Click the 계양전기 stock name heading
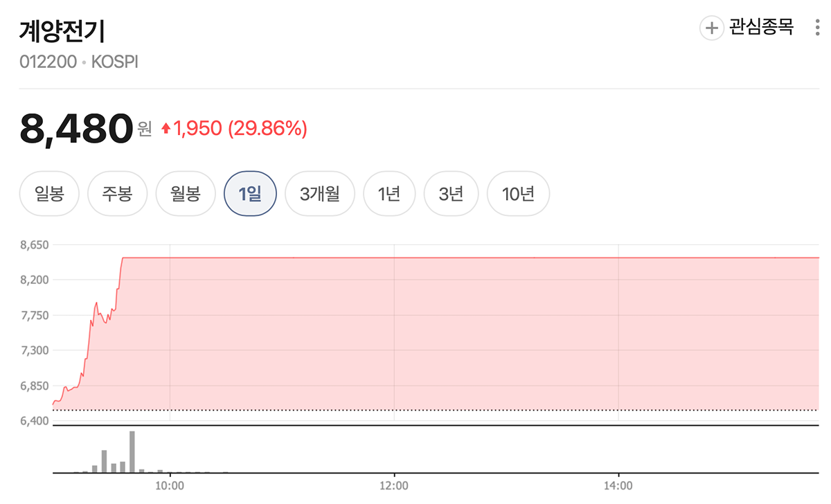831x504 pixels. (x=62, y=31)
